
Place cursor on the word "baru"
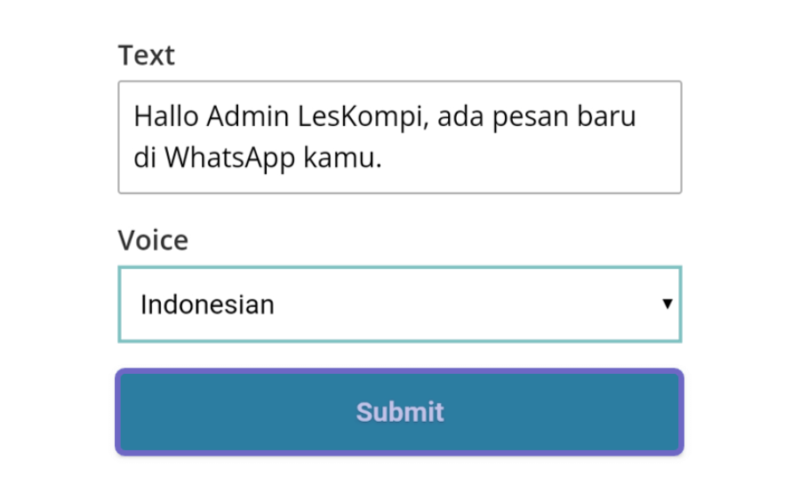pos(606,116)
